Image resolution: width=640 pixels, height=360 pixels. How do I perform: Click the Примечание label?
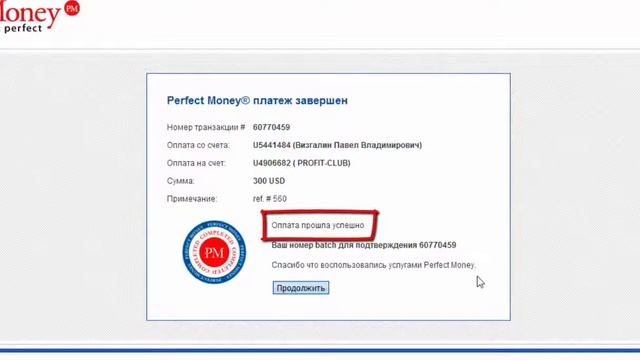click(192, 199)
